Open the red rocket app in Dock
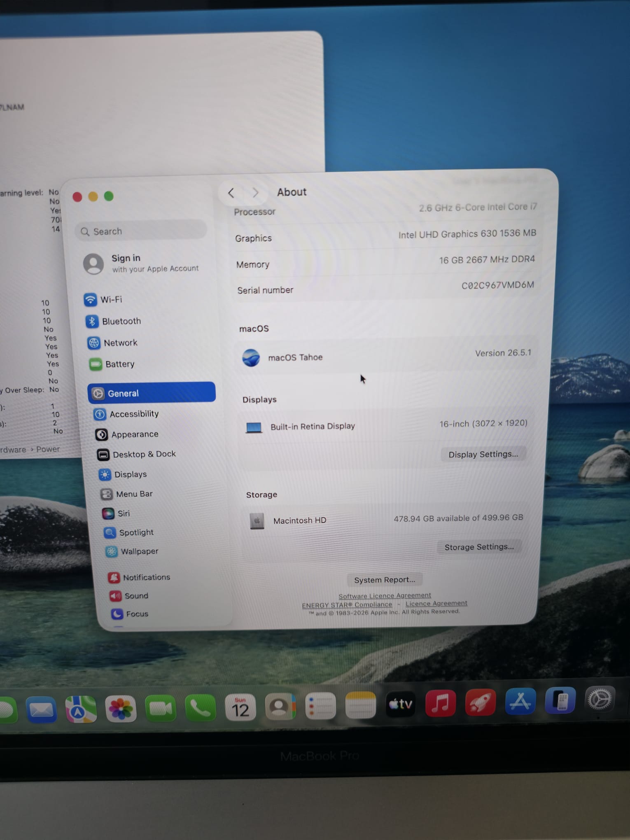630x840 pixels. coord(480,702)
